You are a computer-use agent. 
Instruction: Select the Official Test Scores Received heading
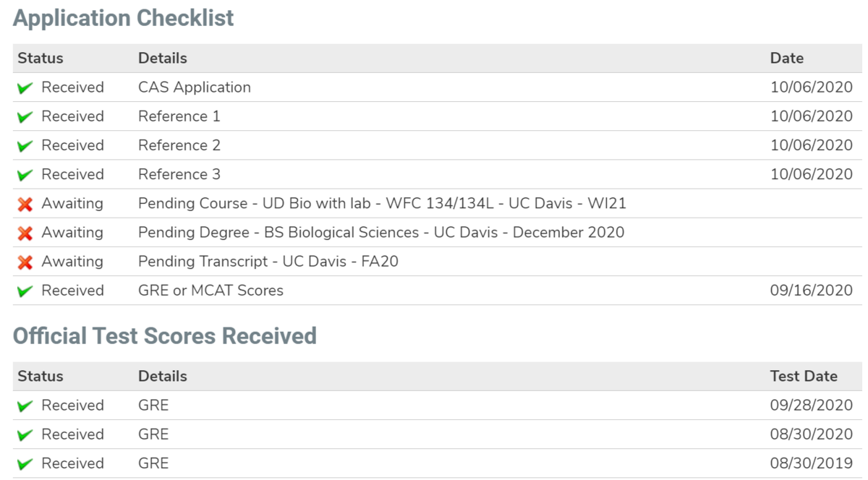point(165,336)
